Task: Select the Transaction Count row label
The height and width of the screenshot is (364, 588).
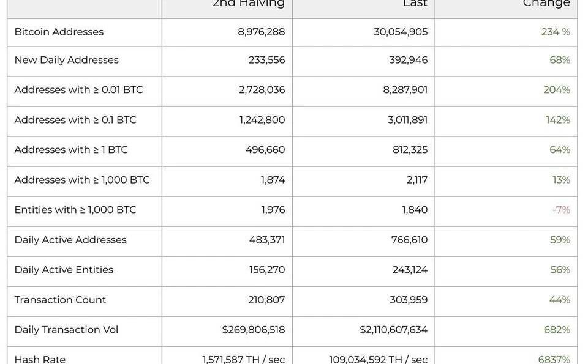Action: pos(60,300)
